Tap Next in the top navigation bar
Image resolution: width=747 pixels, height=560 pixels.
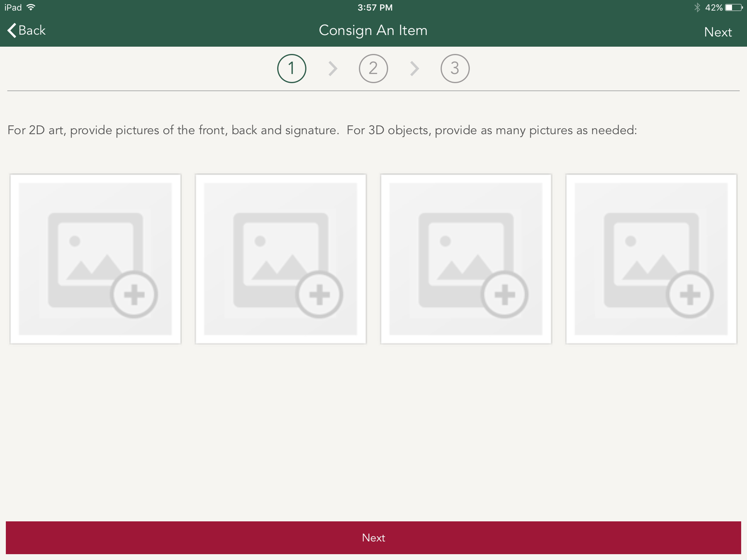pos(718,32)
